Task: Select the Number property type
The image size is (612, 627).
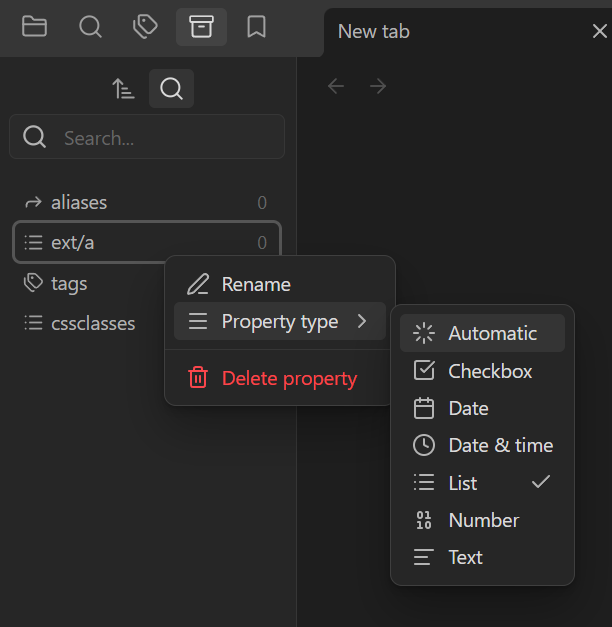Action: 482,520
